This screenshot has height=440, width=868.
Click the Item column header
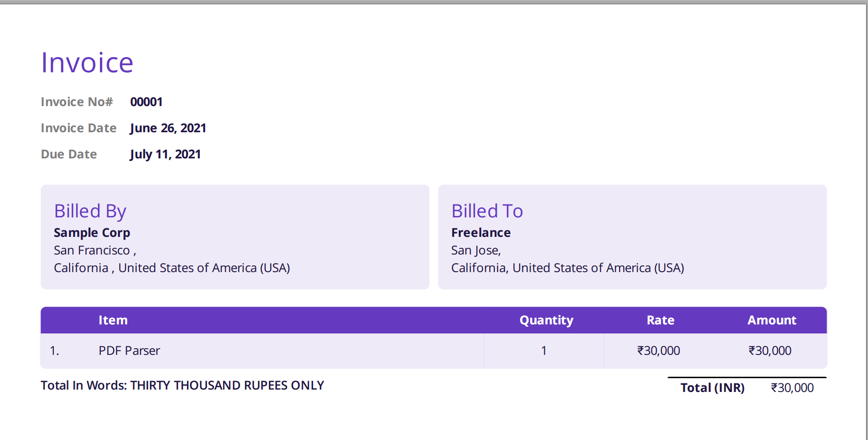click(113, 320)
